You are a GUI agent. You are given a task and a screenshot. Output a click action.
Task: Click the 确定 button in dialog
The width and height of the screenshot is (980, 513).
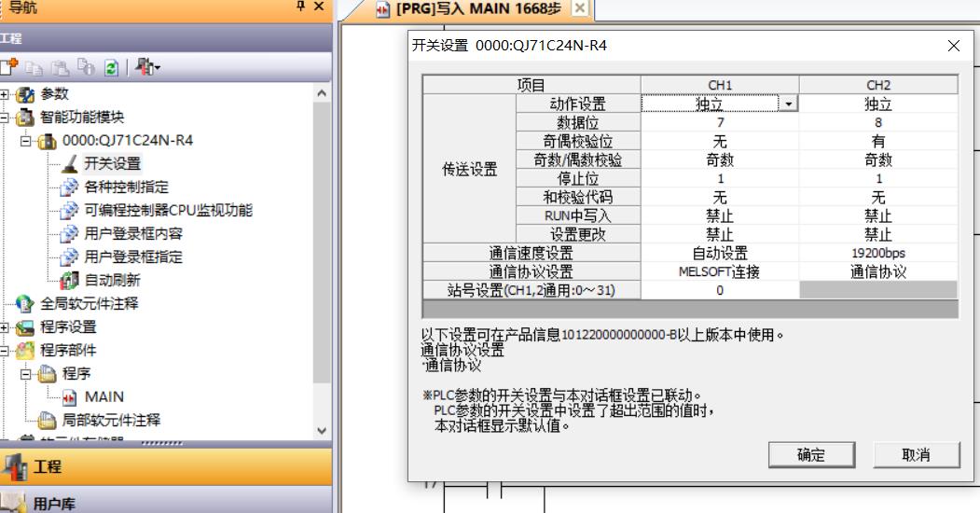click(x=810, y=454)
